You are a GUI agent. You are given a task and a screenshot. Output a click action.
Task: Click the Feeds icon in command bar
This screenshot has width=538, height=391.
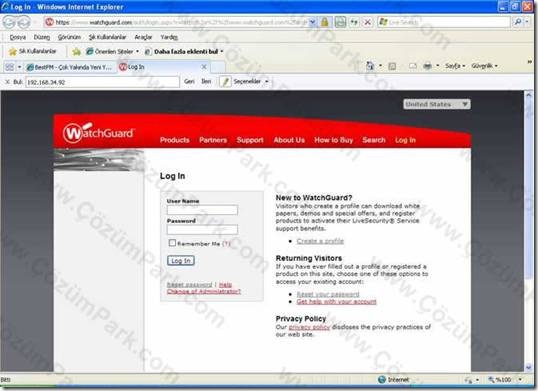[392, 66]
